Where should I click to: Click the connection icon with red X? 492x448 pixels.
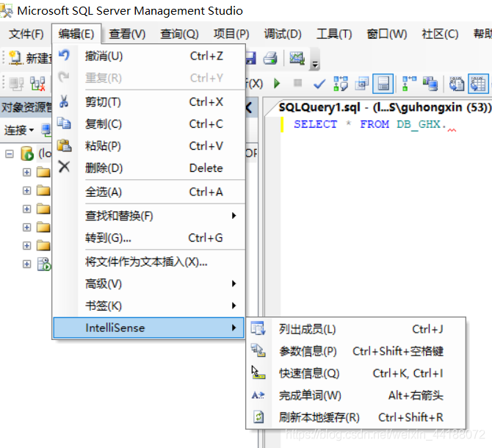click(37, 84)
